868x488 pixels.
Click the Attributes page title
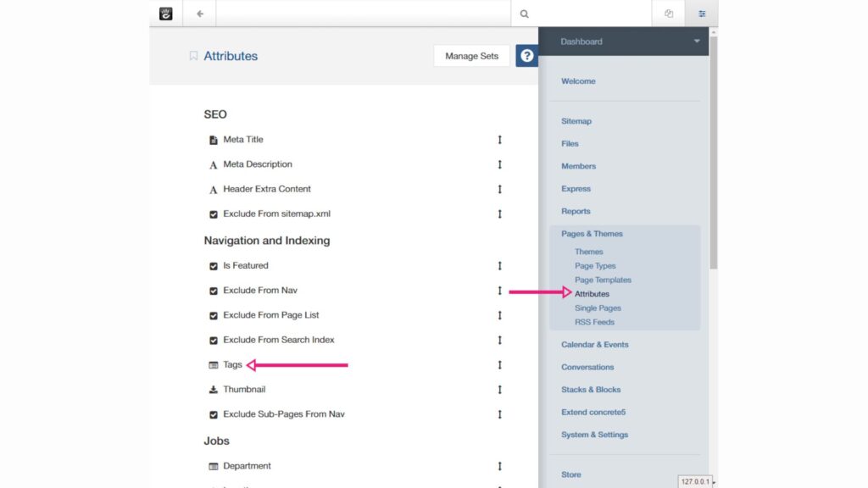click(x=231, y=56)
